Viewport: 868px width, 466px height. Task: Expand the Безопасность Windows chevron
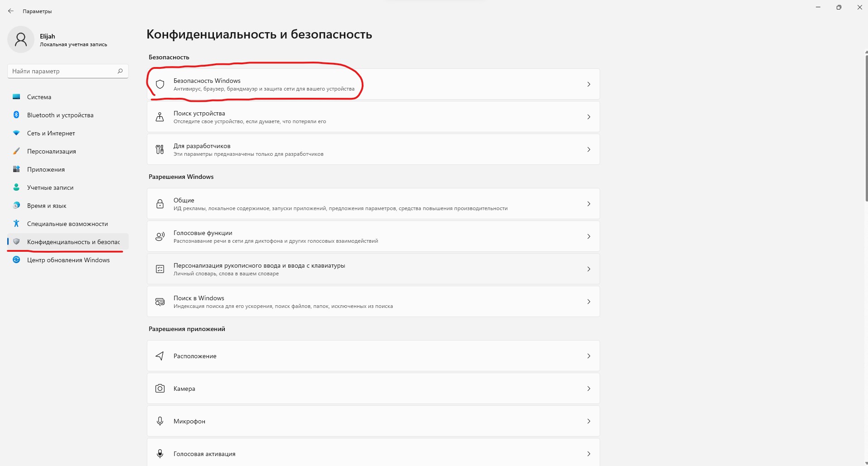coord(589,84)
